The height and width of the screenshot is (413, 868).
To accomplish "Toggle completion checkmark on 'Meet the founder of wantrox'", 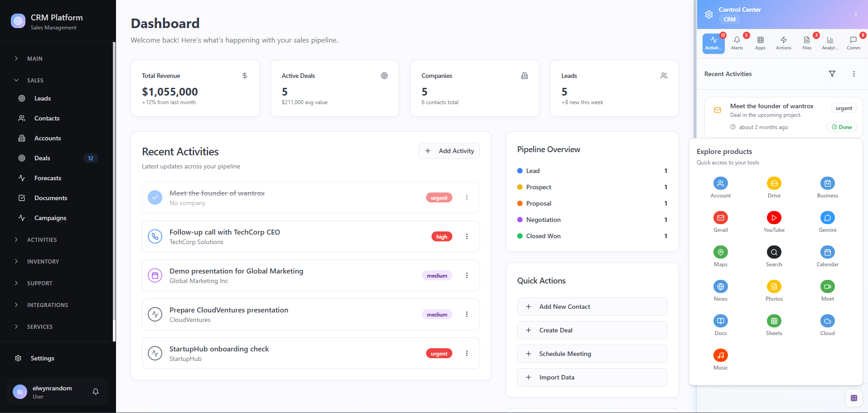I will [155, 197].
